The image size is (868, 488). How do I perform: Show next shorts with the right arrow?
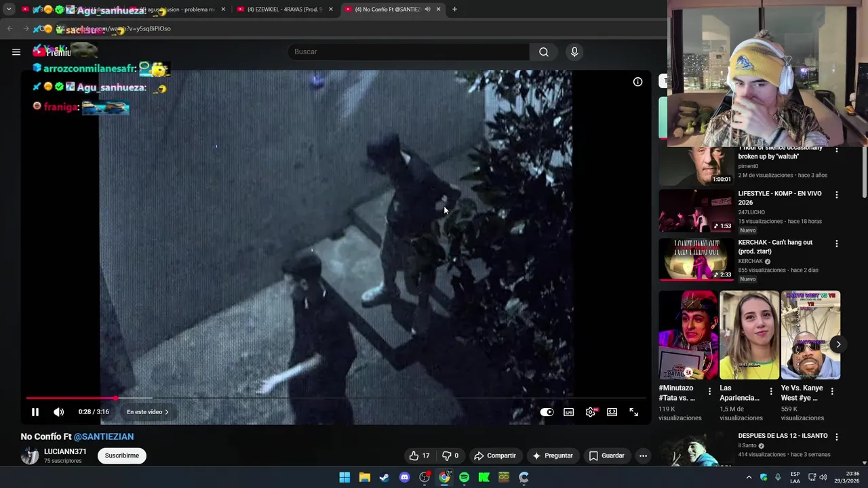[838, 344]
